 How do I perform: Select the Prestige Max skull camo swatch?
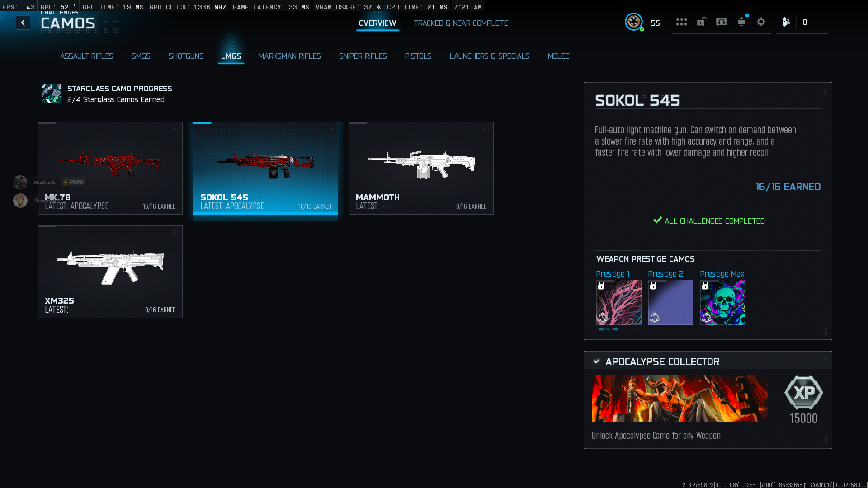point(722,302)
